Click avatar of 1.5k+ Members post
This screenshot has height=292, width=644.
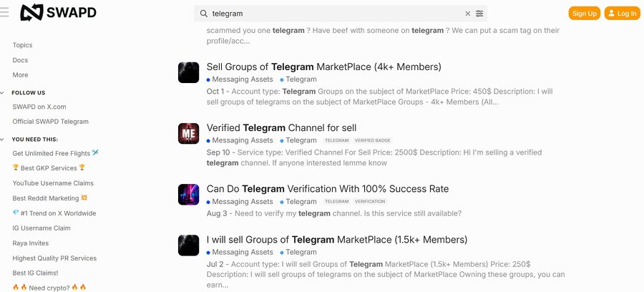188,245
